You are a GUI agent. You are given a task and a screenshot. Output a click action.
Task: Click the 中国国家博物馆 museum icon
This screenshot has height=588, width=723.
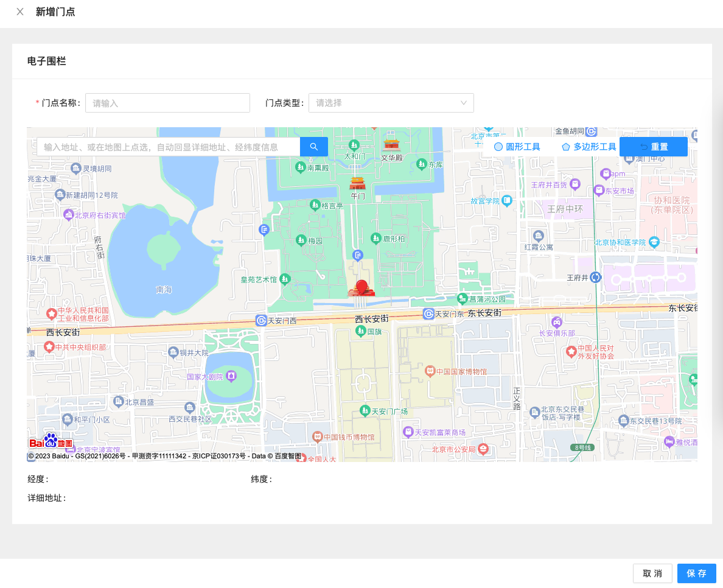430,371
